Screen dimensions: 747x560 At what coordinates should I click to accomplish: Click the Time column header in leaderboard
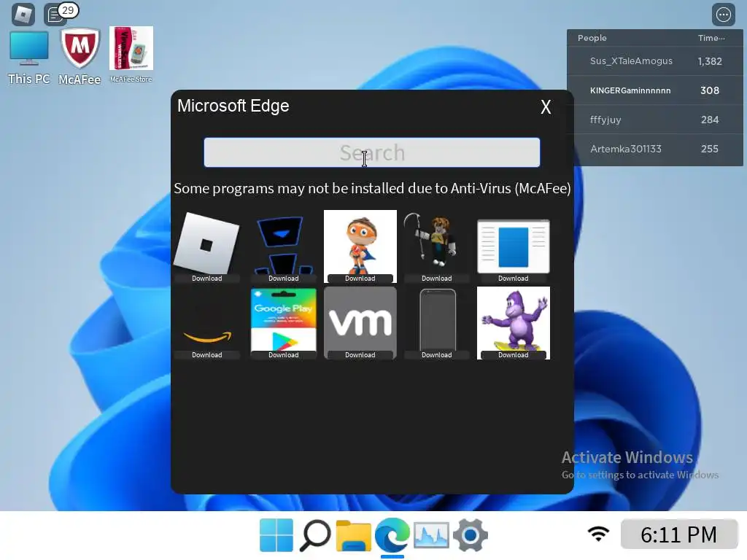[x=711, y=38]
